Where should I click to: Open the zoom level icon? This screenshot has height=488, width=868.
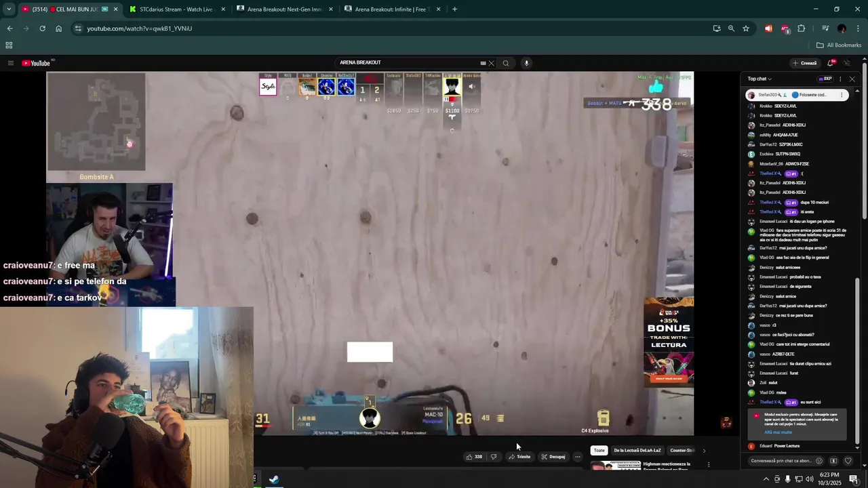731,28
